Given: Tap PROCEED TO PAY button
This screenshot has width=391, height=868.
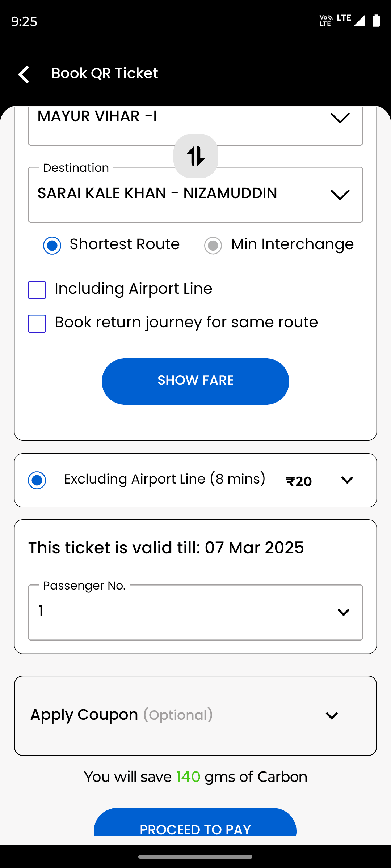Looking at the screenshot, I should 195,822.
